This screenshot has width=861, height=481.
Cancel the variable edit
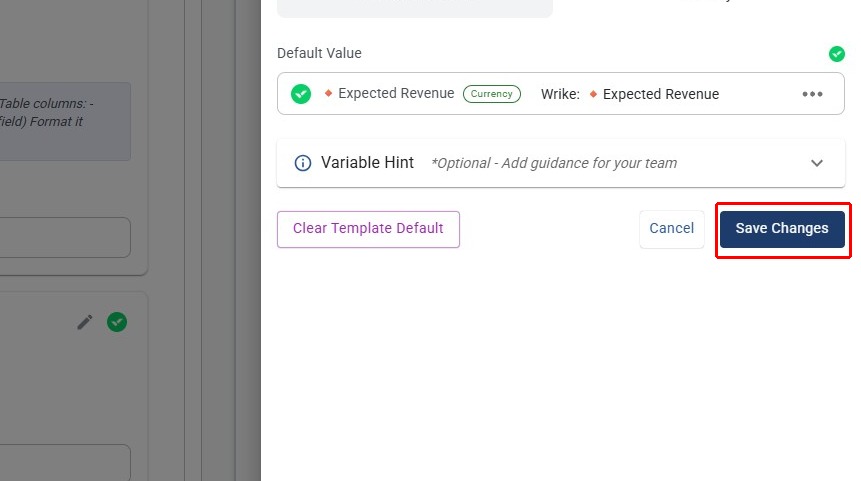(671, 228)
